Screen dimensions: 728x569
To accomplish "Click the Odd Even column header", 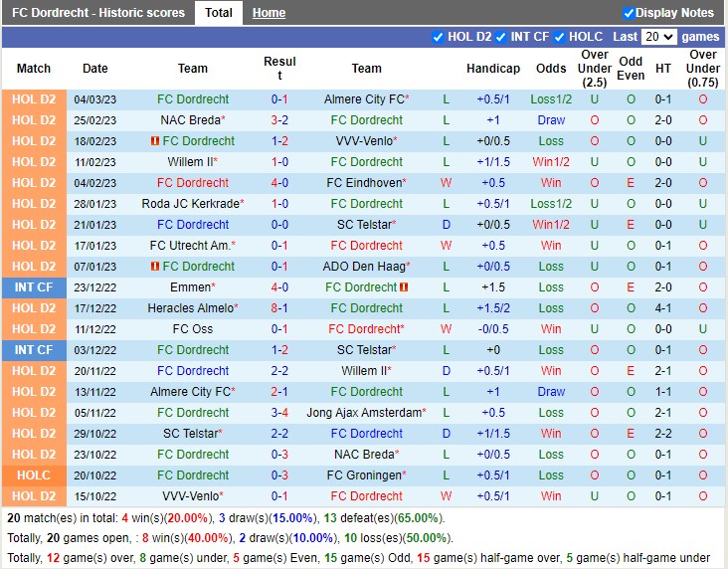I will coord(631,69).
